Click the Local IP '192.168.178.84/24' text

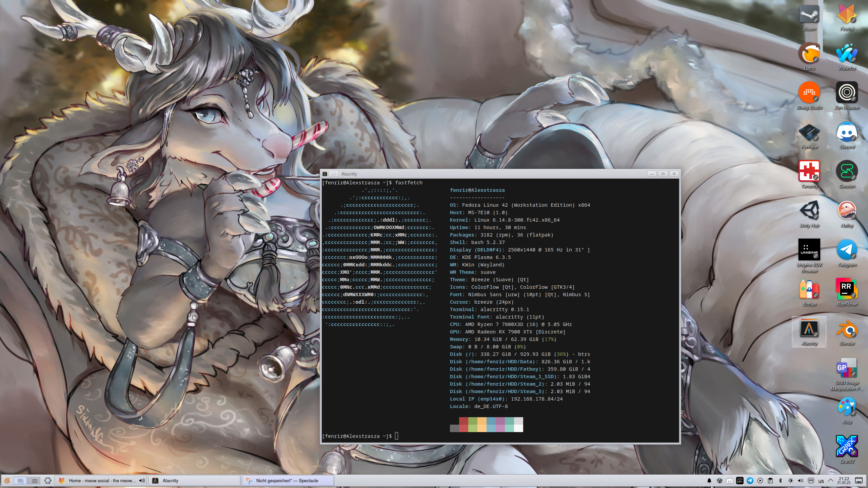(x=537, y=399)
